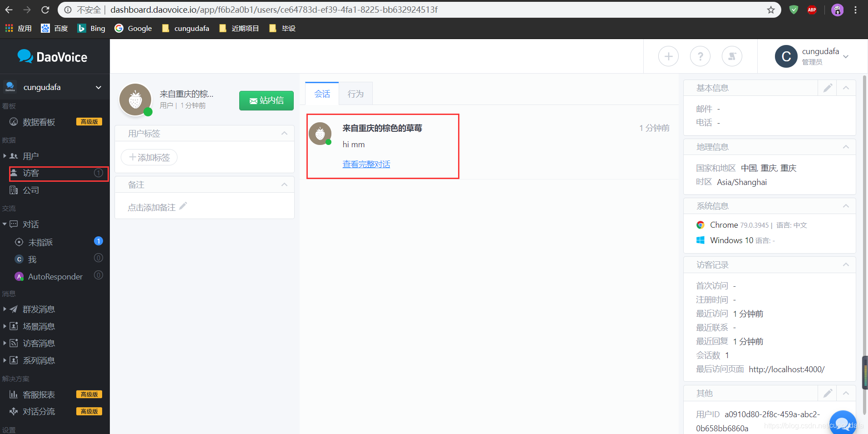Image resolution: width=868 pixels, height=434 pixels.
Task: Open the 应用 apps shortcut
Action: click(x=18, y=28)
